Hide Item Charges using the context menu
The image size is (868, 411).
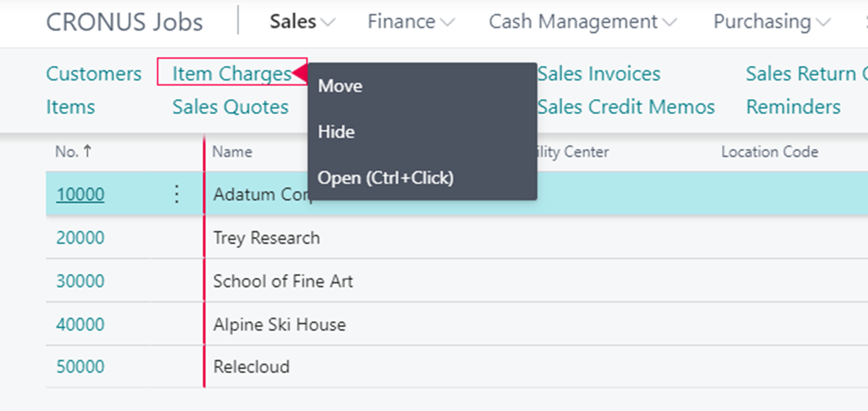click(336, 131)
